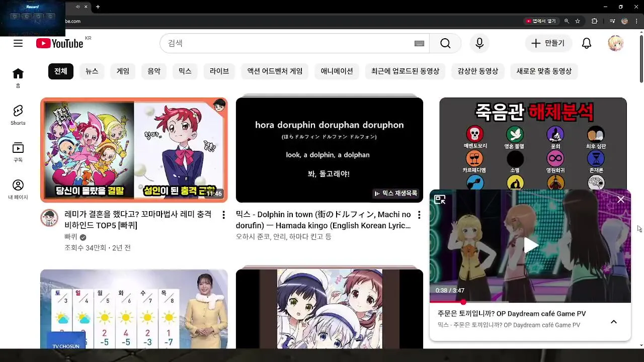The image size is (644, 362).
Task: Click the magnifier search button
Action: pyautogui.click(x=445, y=43)
